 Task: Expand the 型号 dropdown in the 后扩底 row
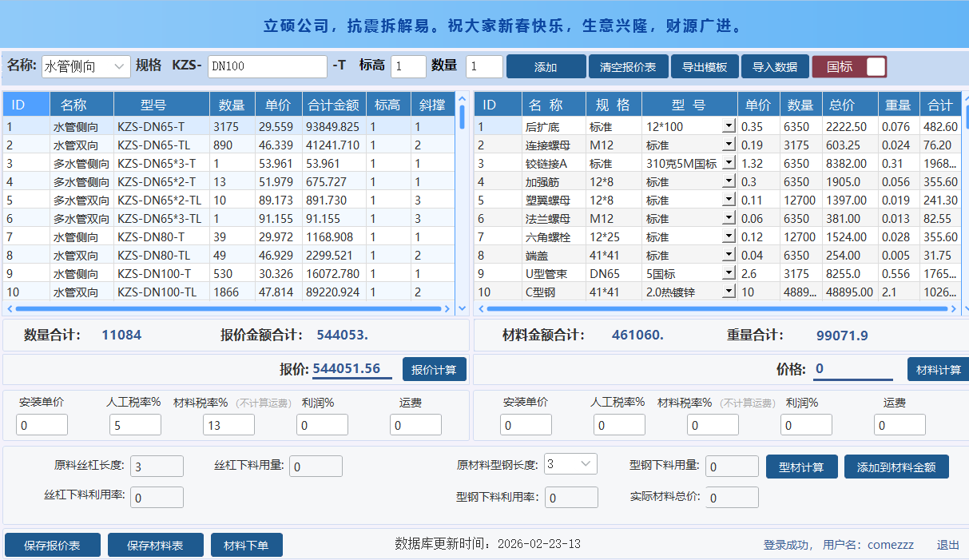[x=728, y=126]
